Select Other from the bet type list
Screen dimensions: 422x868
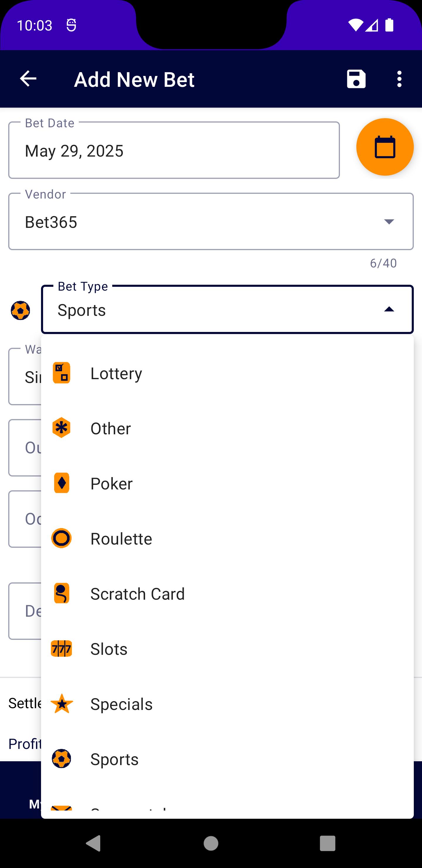coord(227,428)
